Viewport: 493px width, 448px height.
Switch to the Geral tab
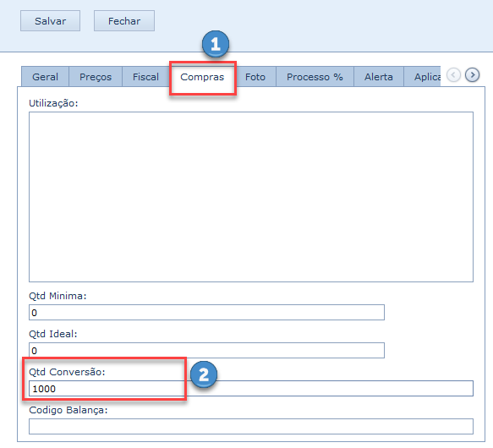click(45, 77)
